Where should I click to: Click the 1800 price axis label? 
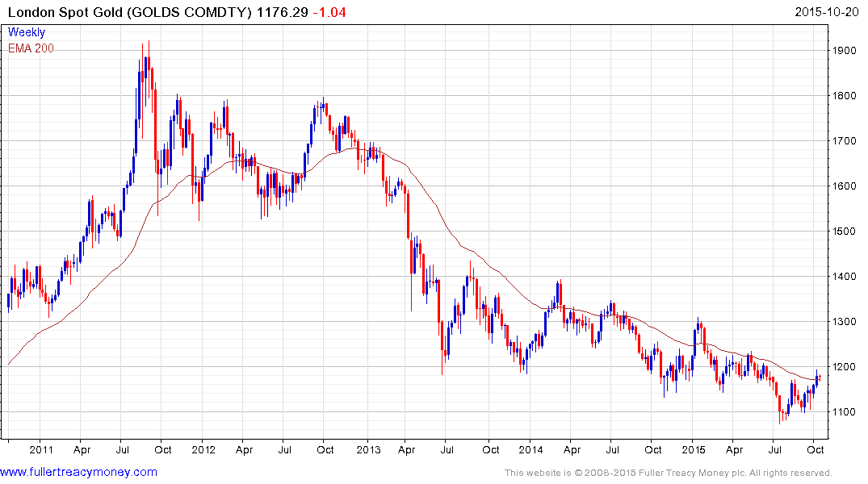coord(845,96)
